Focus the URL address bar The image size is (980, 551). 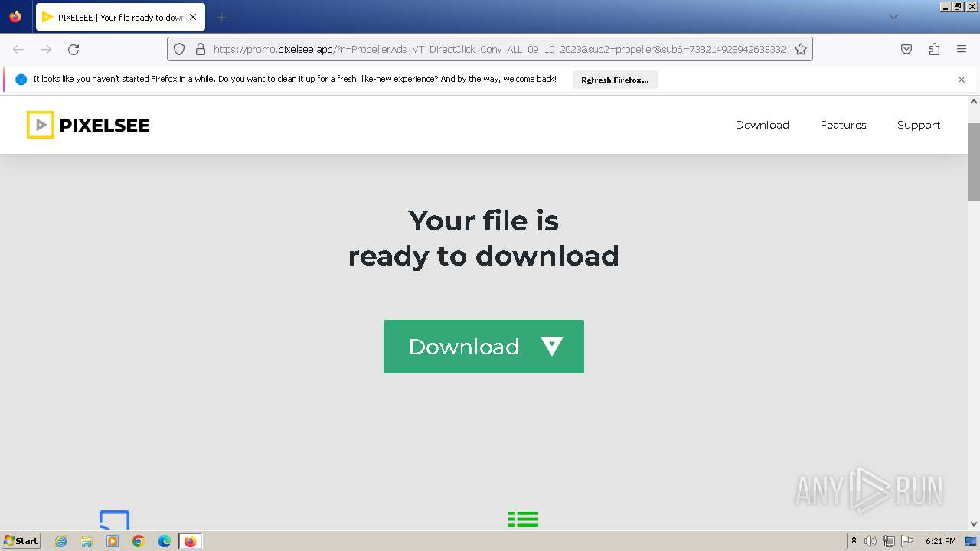[499, 49]
